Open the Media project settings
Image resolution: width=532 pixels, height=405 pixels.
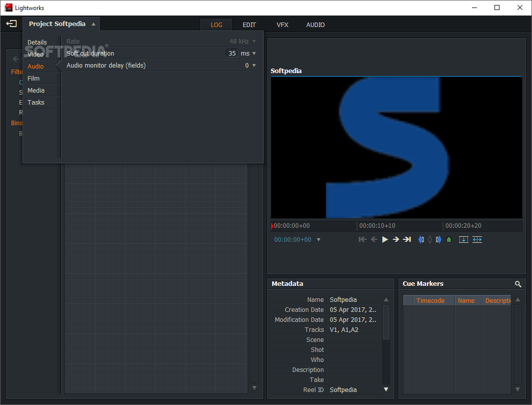pos(36,90)
